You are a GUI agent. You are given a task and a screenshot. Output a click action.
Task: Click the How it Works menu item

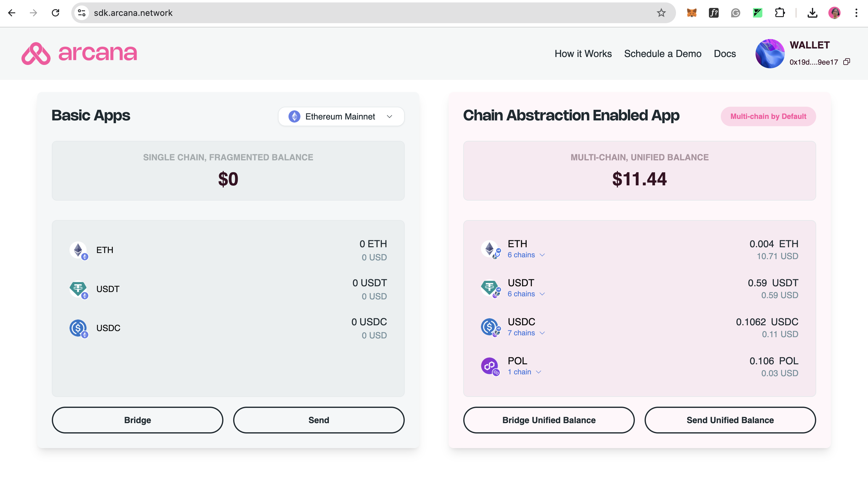click(583, 54)
